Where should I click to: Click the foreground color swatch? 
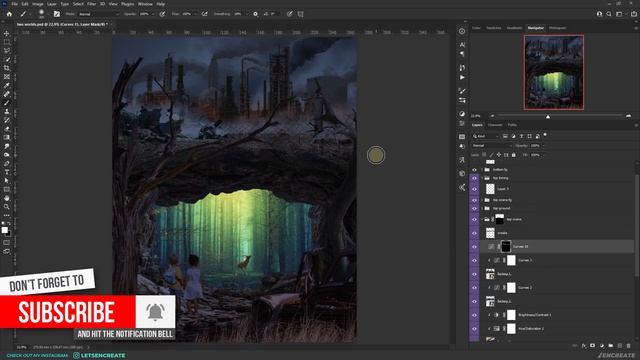click(4, 230)
